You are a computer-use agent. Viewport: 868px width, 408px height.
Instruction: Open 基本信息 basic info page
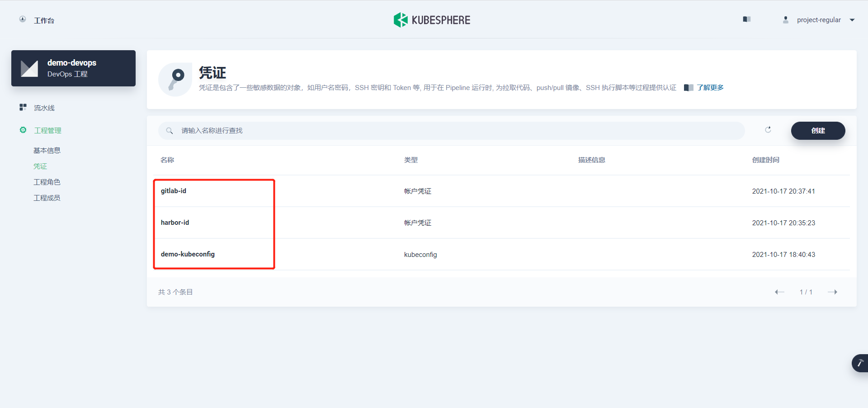point(47,150)
